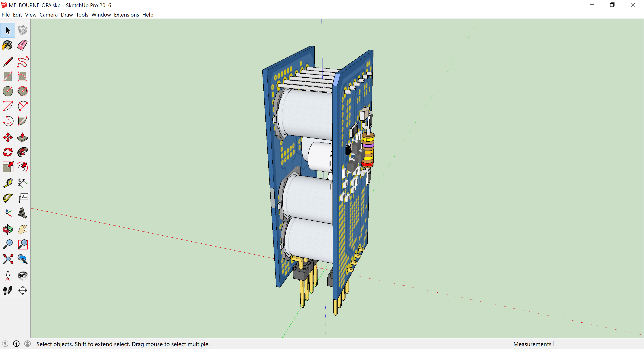Select the Line pencil tool
644x349 pixels.
pos(8,62)
